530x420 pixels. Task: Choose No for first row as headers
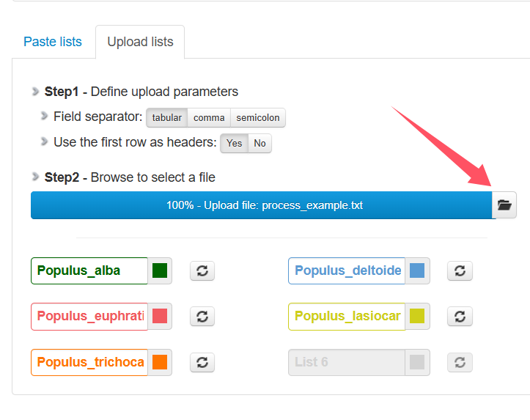coord(260,143)
